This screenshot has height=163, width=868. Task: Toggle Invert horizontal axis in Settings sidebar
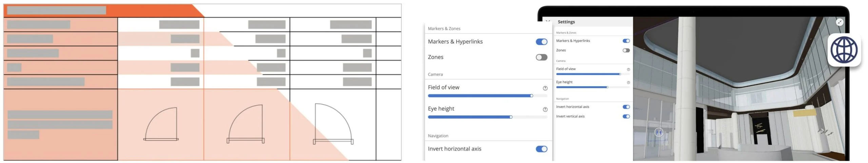(x=626, y=107)
